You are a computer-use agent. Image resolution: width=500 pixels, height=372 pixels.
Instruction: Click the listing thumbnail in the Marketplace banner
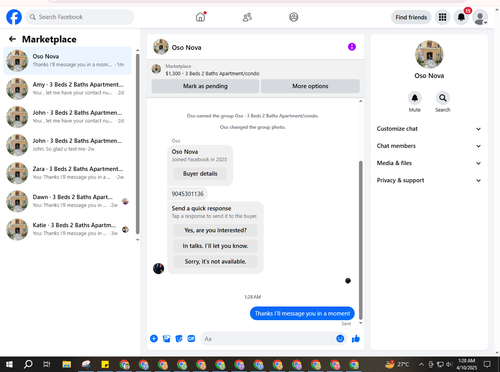156,69
